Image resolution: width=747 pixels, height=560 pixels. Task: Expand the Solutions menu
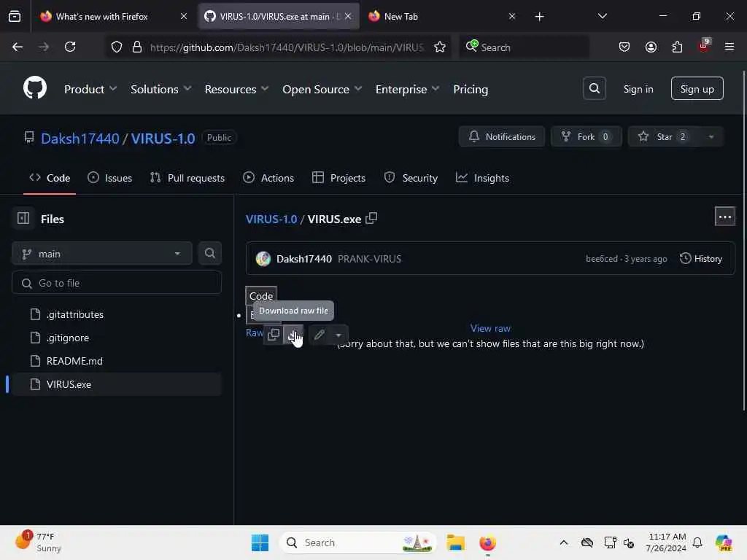tap(161, 89)
